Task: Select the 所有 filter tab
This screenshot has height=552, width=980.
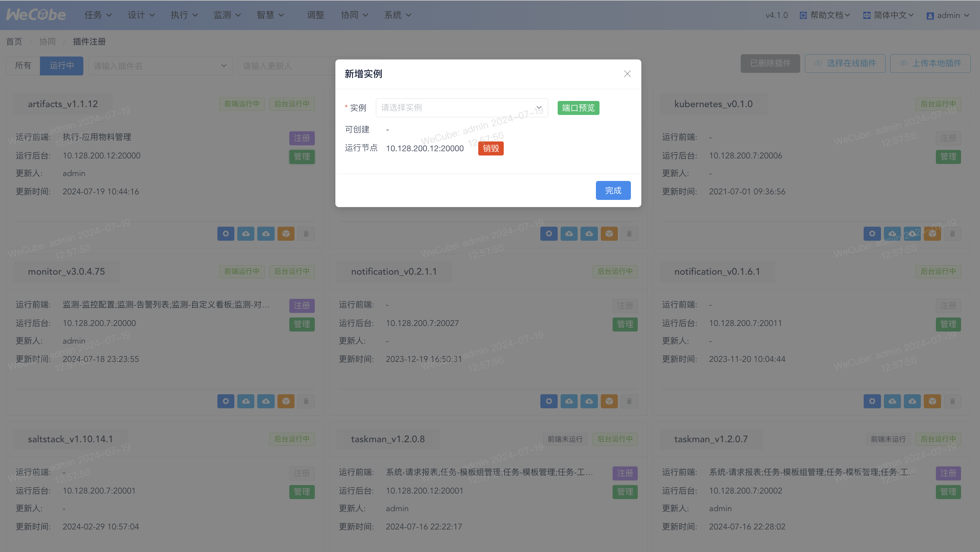Action: 23,66
